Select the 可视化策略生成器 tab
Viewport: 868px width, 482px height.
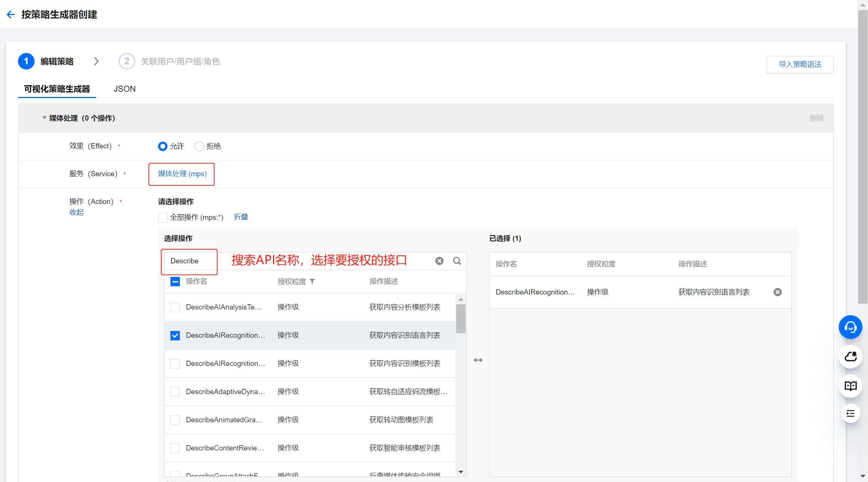click(x=57, y=89)
